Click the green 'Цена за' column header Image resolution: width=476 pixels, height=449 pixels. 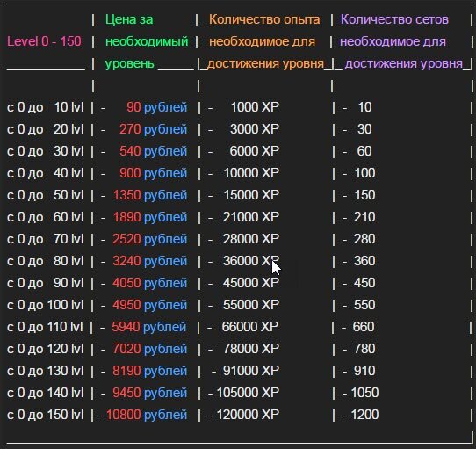click(129, 19)
